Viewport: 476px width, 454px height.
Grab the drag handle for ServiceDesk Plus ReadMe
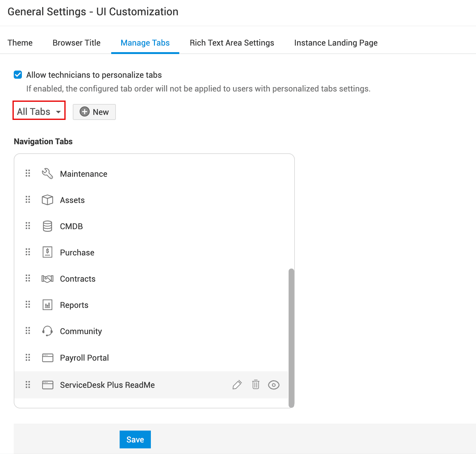28,384
